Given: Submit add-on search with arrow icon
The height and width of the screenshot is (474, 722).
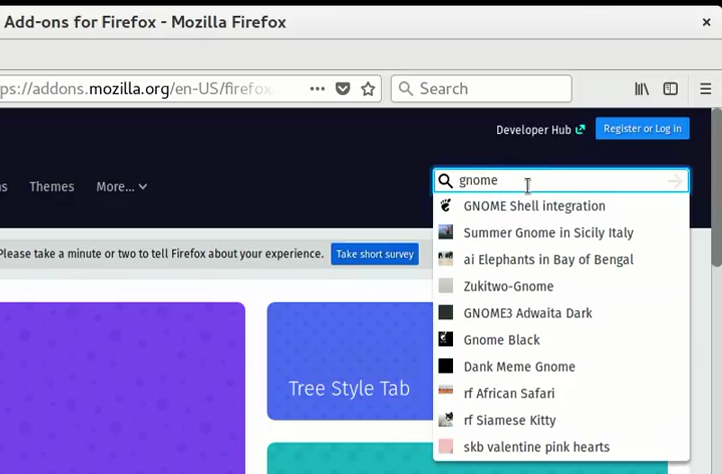Looking at the screenshot, I should pos(675,181).
